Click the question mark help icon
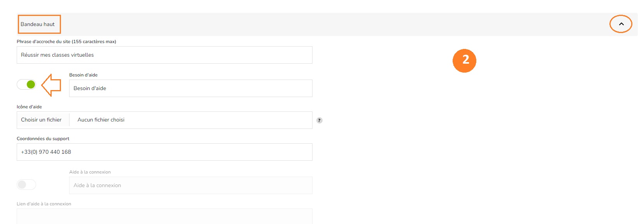Screen dimensions: 644x224 pyautogui.click(x=319, y=120)
